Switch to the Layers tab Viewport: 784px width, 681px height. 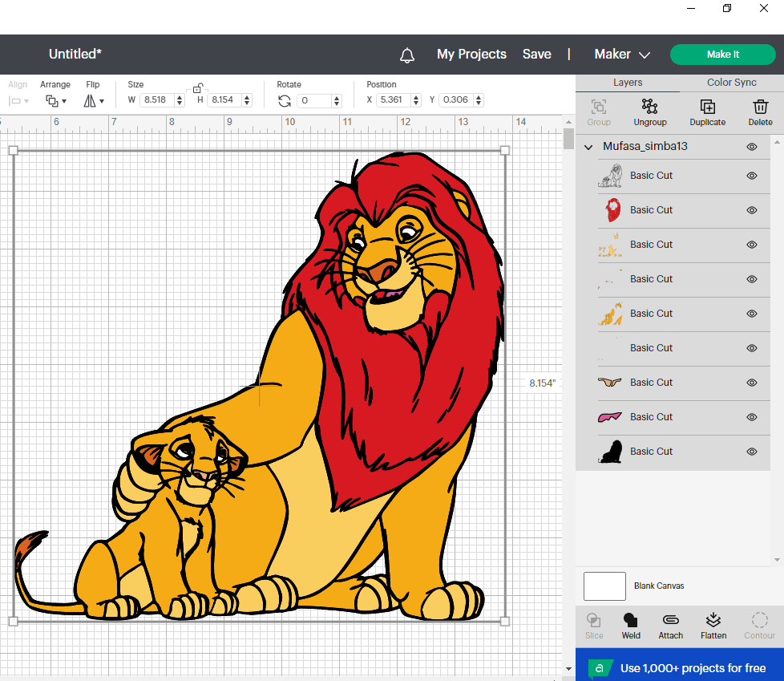click(628, 83)
